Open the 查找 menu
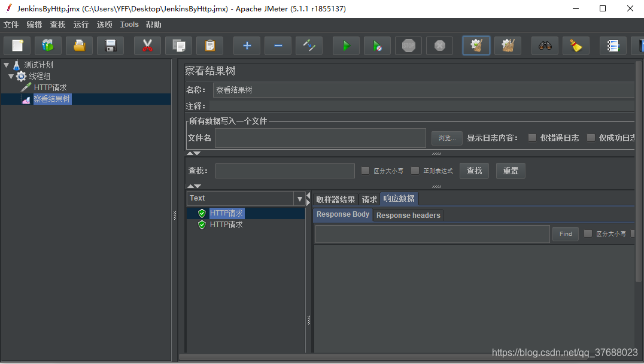This screenshot has width=644, height=364. (58, 25)
